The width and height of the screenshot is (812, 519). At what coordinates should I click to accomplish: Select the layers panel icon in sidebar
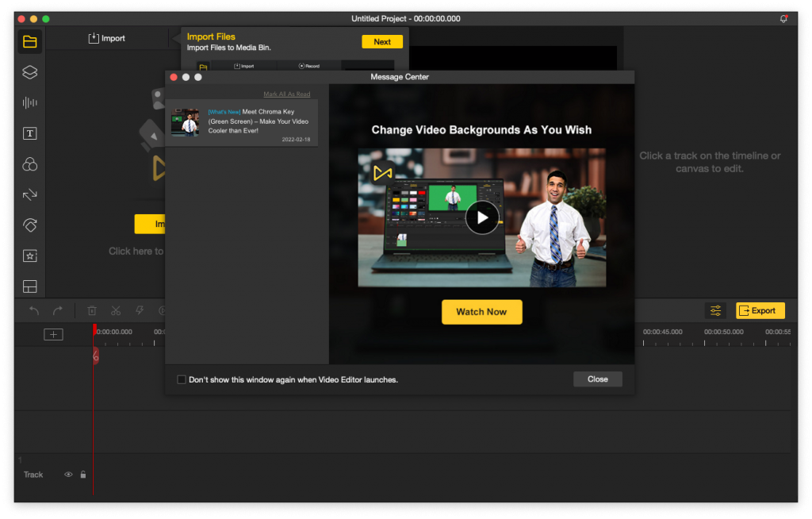29,72
